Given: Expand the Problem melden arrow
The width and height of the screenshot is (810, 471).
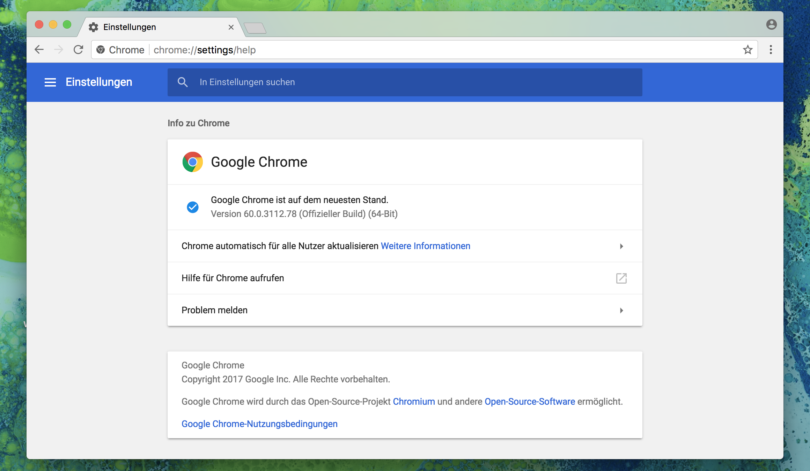Looking at the screenshot, I should pos(621,310).
